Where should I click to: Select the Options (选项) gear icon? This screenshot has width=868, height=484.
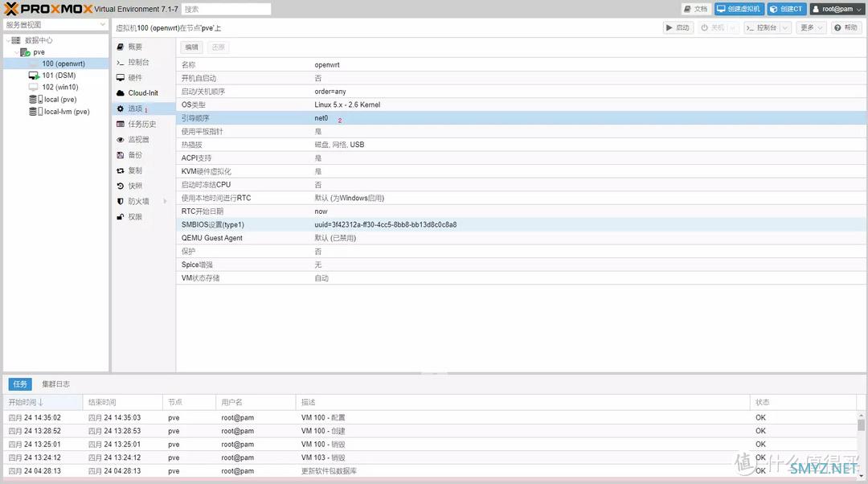(x=120, y=109)
